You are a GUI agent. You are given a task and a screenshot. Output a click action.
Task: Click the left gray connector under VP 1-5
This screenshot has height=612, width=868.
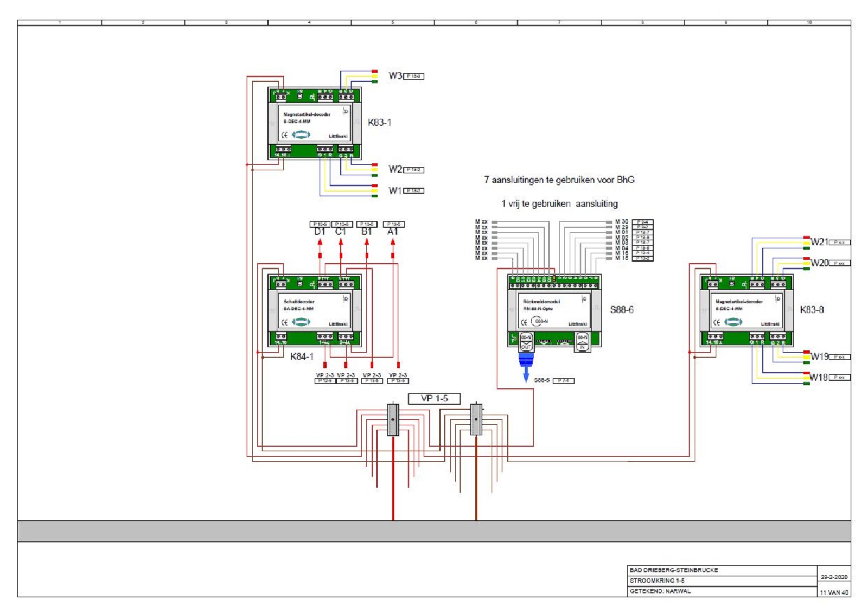(x=393, y=419)
